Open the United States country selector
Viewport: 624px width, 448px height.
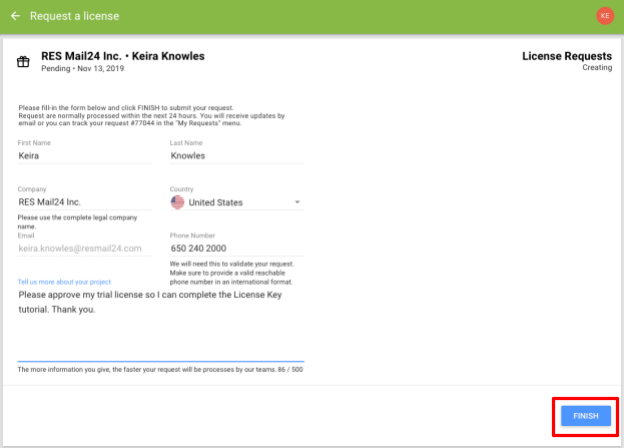(x=237, y=202)
